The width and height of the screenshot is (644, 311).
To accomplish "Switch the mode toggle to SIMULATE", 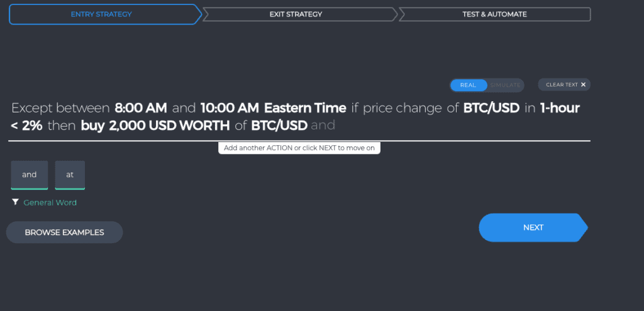I will click(x=505, y=85).
